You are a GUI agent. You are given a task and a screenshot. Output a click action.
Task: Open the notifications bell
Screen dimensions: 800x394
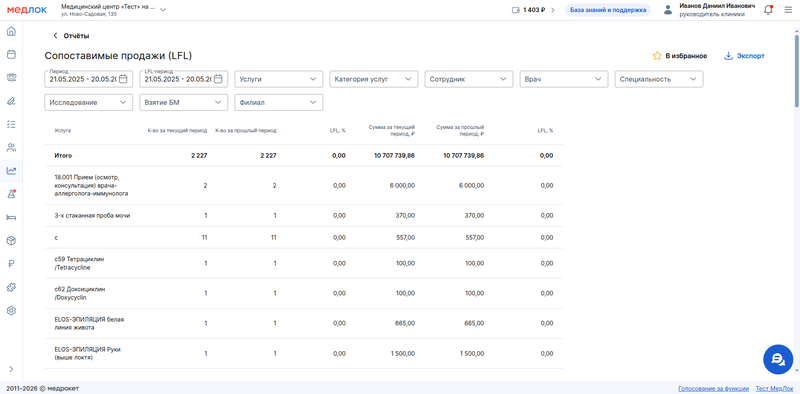(x=768, y=10)
